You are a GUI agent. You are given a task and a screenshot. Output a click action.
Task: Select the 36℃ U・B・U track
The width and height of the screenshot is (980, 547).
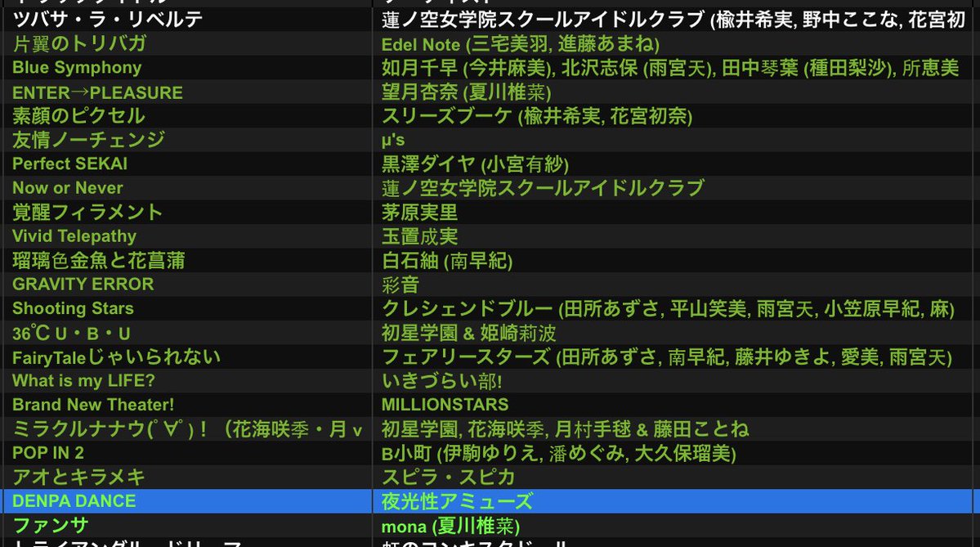71,334
